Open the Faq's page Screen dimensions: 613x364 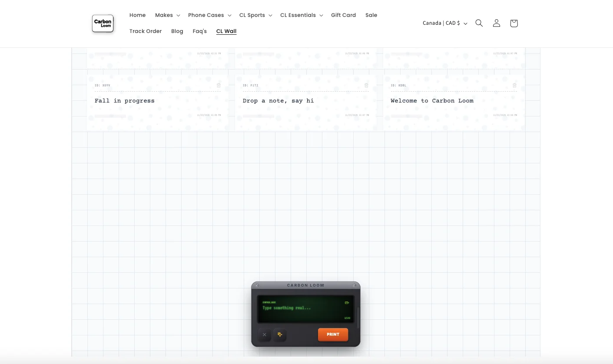pyautogui.click(x=200, y=31)
